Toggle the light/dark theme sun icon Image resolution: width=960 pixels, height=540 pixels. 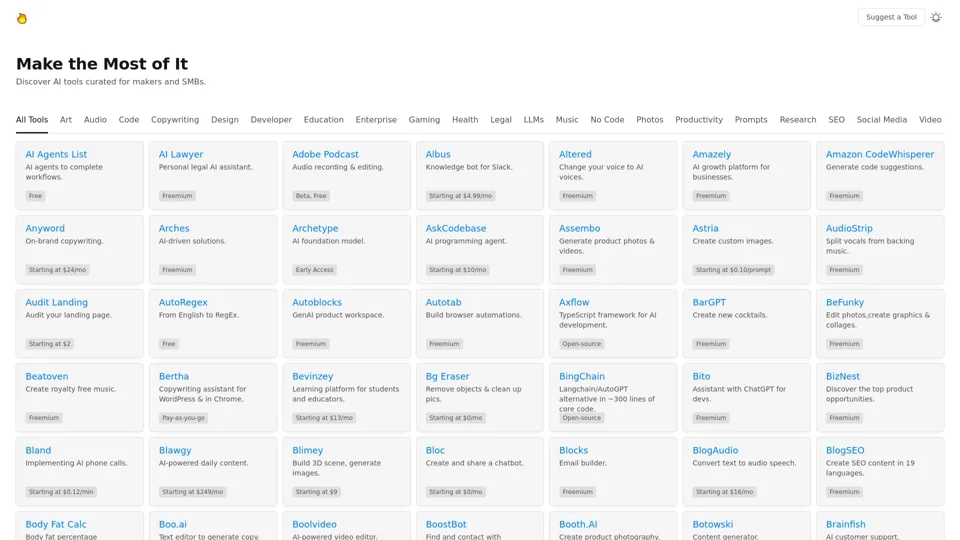936,17
